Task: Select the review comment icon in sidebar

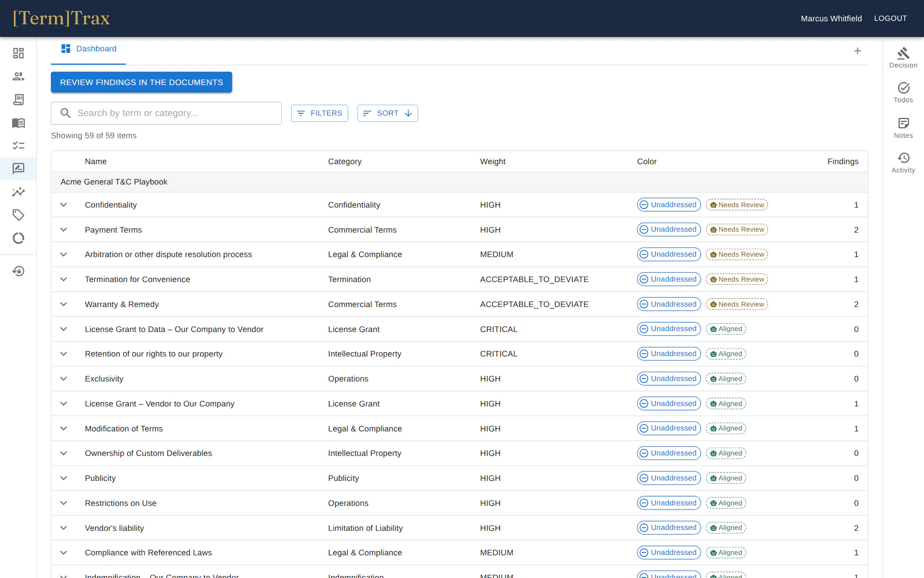Action: pos(18,169)
